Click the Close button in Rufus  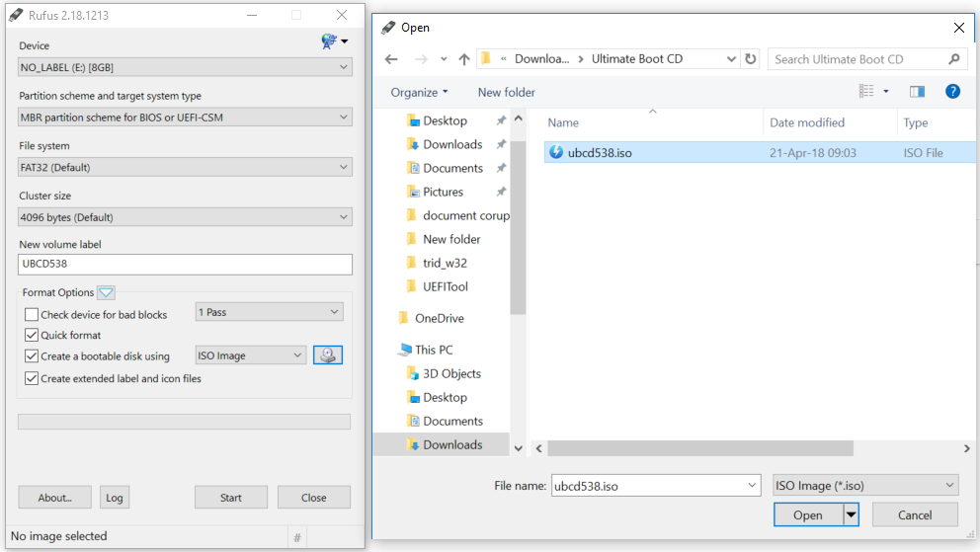[314, 498]
